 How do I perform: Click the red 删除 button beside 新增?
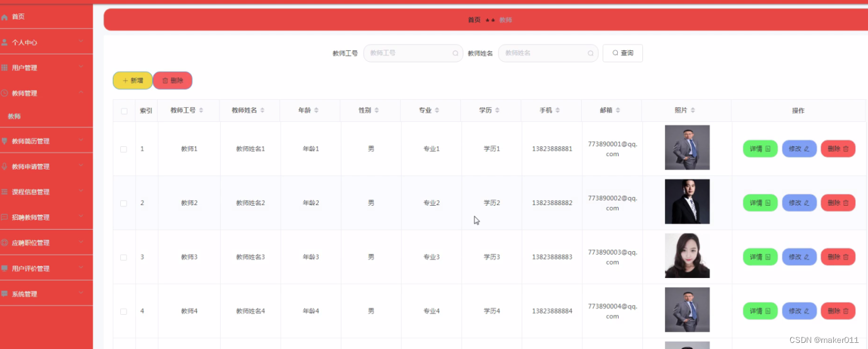[x=172, y=80]
